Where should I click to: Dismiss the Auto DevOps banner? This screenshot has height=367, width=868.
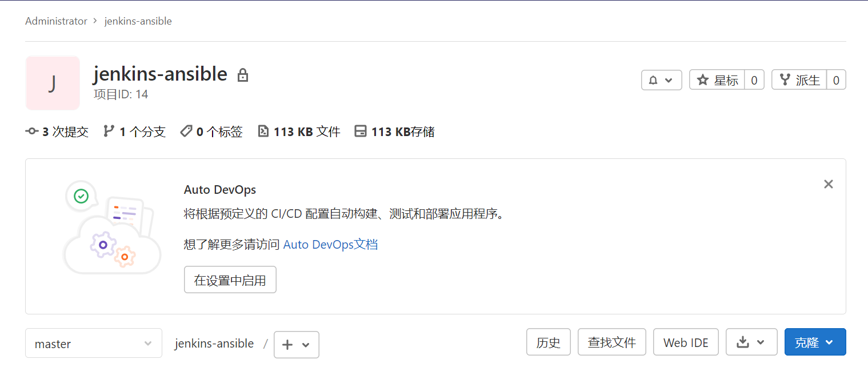(828, 183)
